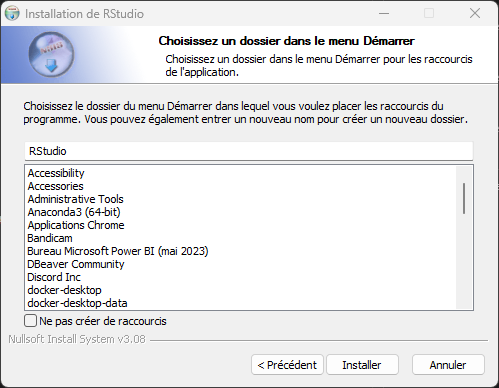
Task: Click the RStudio folder name field
Action: tap(249, 151)
